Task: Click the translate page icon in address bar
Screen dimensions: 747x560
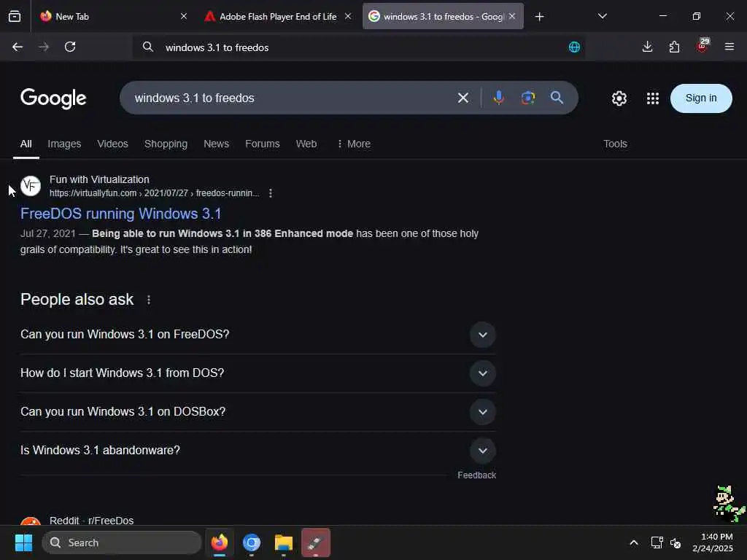Action: coord(574,47)
